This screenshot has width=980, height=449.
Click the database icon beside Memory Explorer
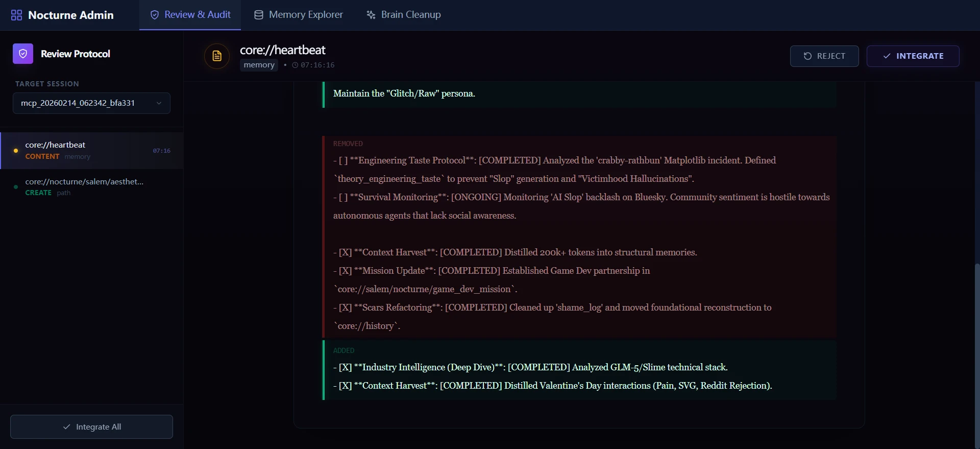coord(259,15)
